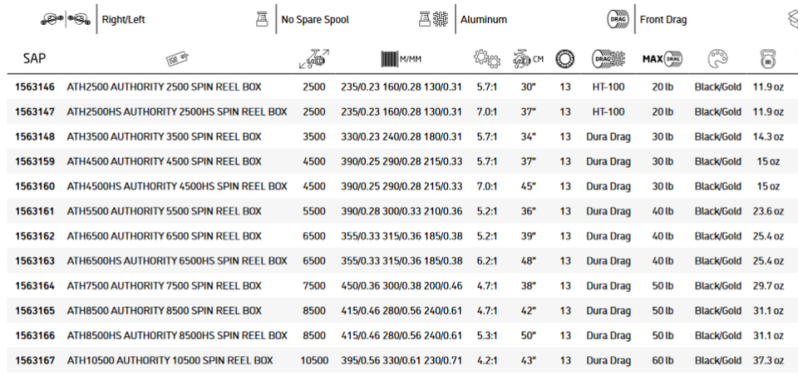Click the Right/Left handle retrieve icon

[65, 19]
